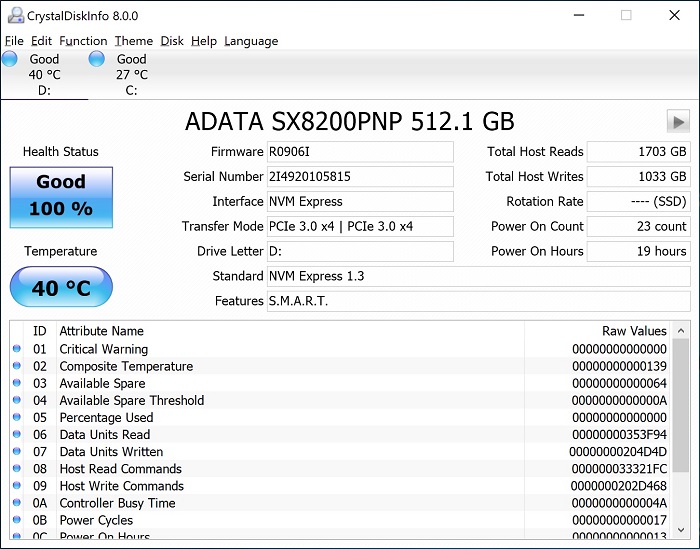Viewport: 700px width, 549px height.
Task: Open the Help menu
Action: (x=204, y=41)
